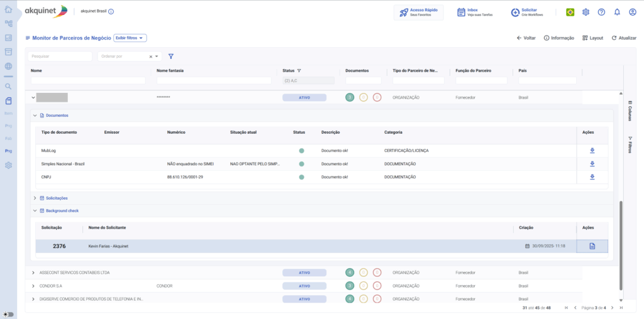The width and height of the screenshot is (644, 319).
Task: Click the notifications bell icon
Action: point(617,12)
